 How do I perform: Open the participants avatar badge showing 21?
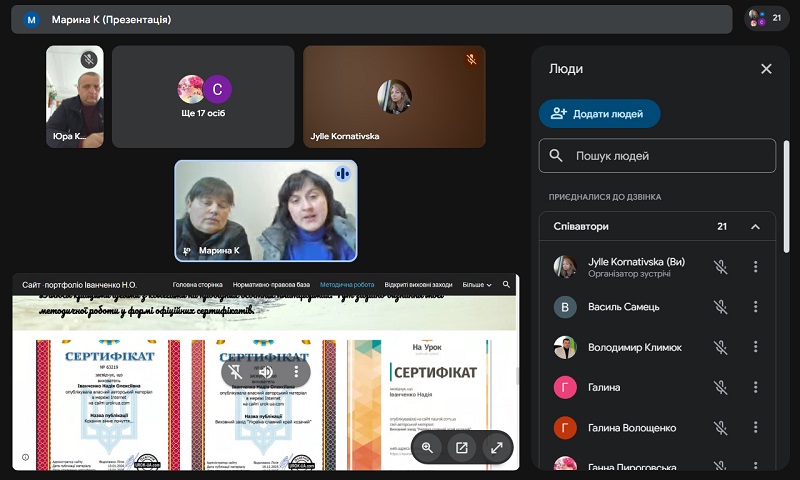(767, 18)
